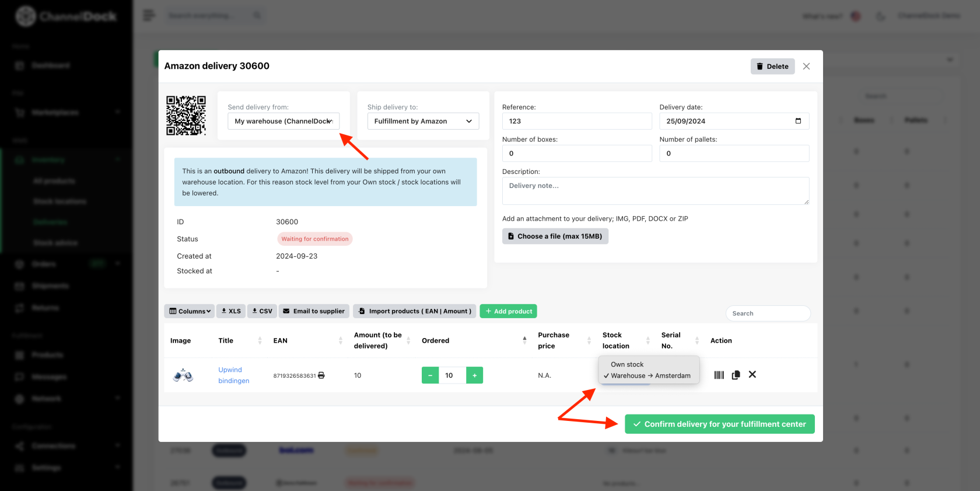The width and height of the screenshot is (980, 491).
Task: Close the Amazon delivery 30600 dialog
Action: [x=806, y=67]
